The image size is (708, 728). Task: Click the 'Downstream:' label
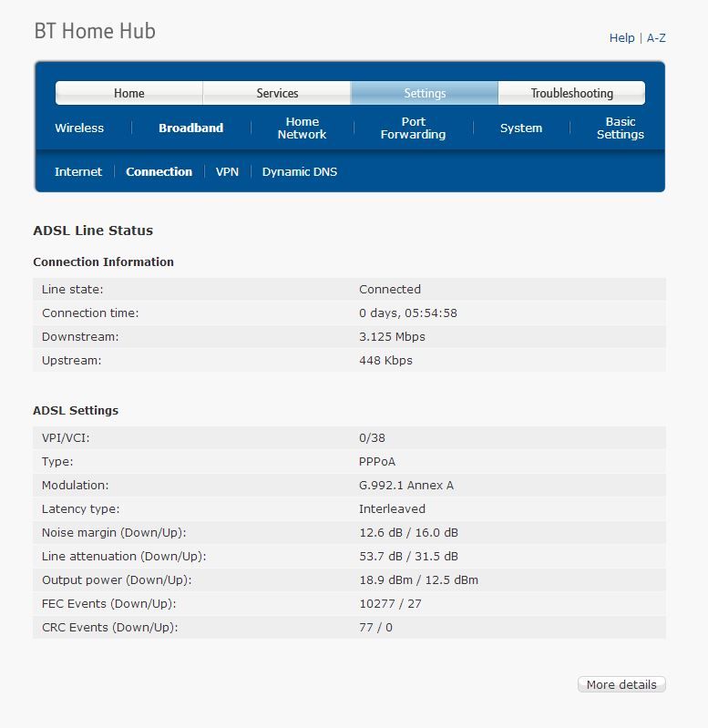pyautogui.click(x=80, y=336)
